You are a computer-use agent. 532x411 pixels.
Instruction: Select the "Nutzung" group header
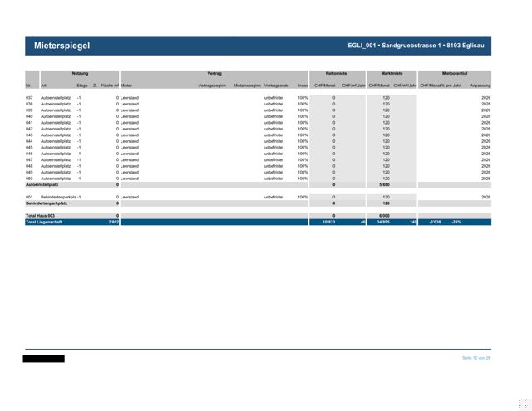80,74
